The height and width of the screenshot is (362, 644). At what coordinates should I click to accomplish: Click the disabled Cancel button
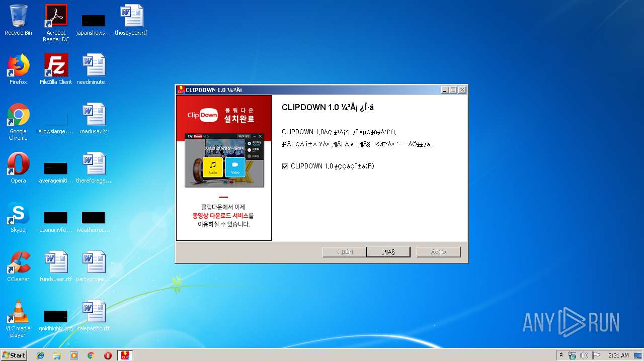[438, 252]
